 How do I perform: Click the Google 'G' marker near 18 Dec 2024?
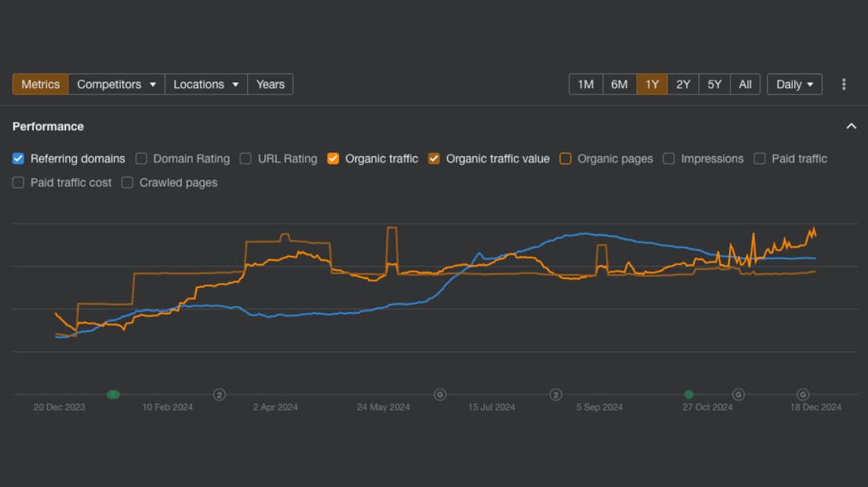(803, 395)
